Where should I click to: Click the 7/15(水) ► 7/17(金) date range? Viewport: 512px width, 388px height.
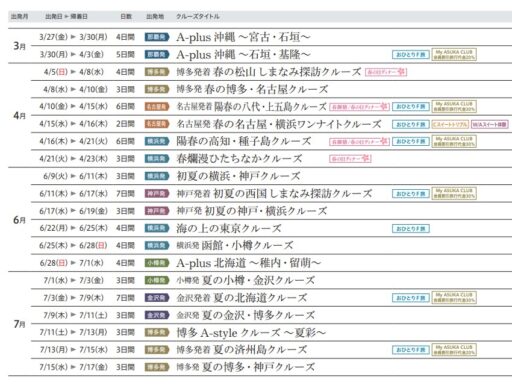[73, 367]
